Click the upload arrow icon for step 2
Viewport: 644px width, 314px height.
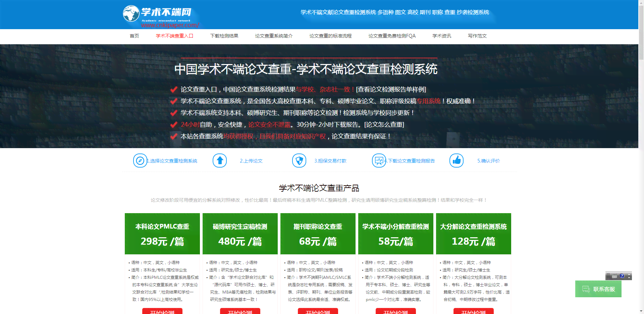(220, 161)
